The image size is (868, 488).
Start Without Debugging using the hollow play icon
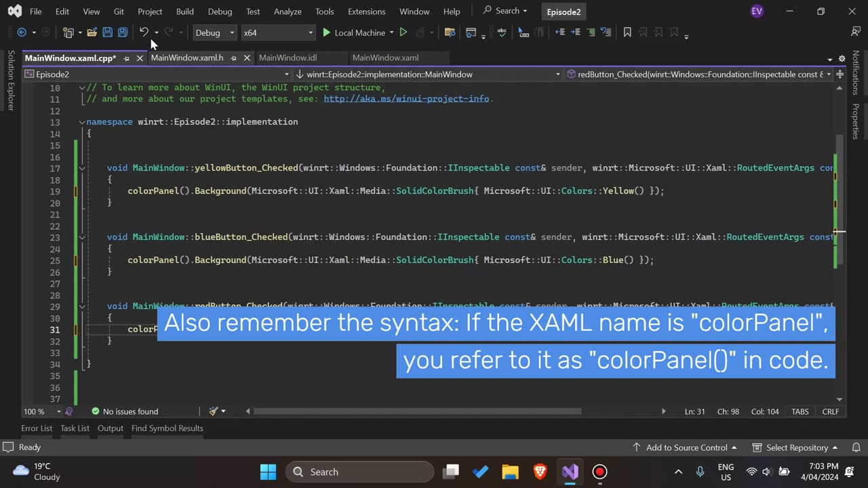tap(403, 33)
